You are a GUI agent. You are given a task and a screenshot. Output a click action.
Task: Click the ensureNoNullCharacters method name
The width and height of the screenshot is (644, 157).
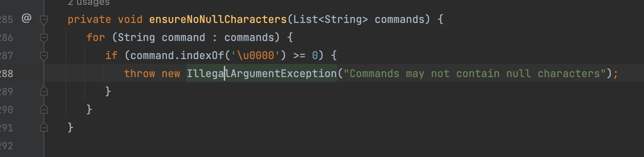click(x=218, y=19)
